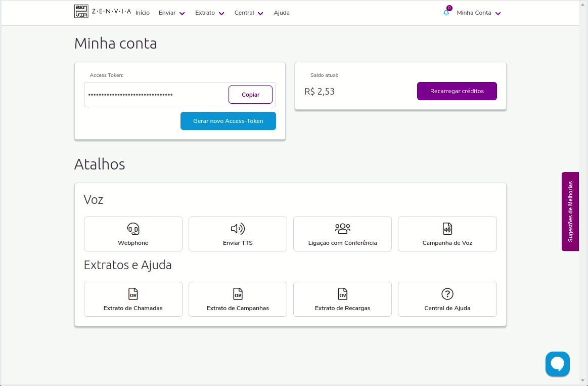Open the Extrato menu label
The width and height of the screenshot is (588, 386).
[205, 13]
